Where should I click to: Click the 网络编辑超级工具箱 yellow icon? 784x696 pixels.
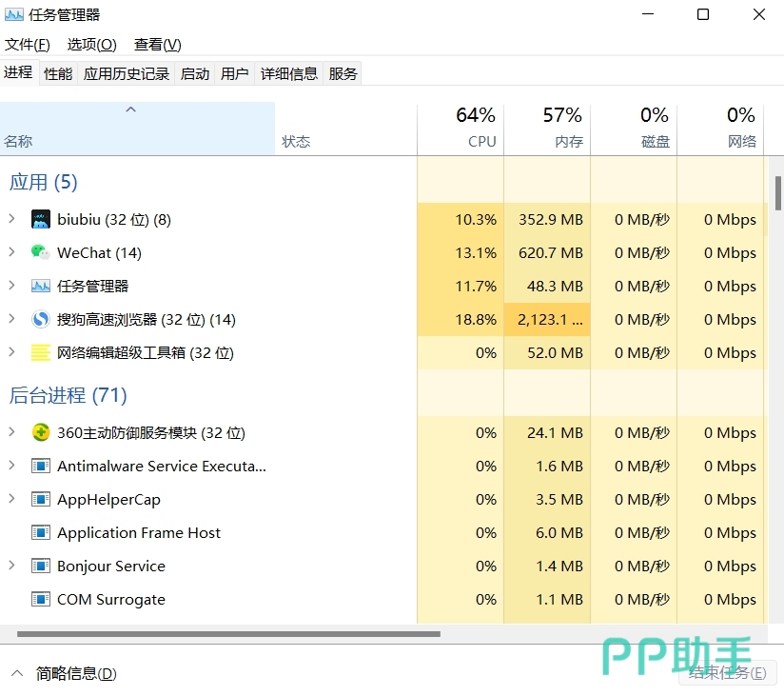point(40,353)
